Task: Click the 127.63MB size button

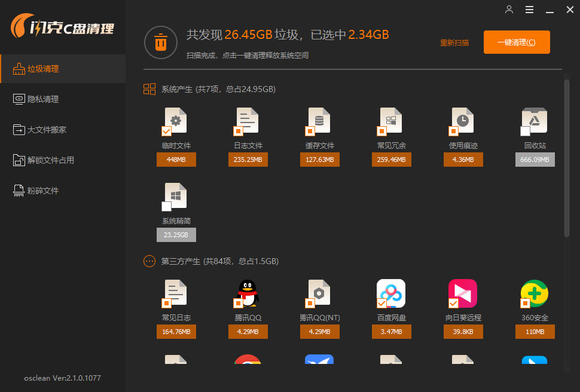Action: click(319, 160)
